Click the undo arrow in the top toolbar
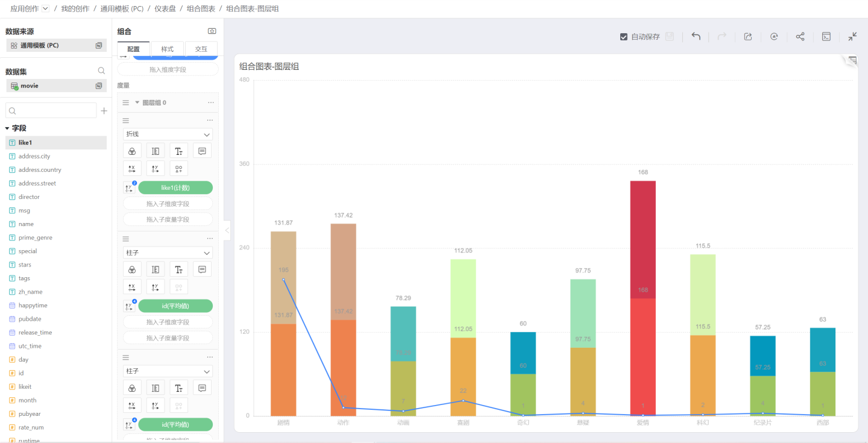Image resolution: width=868 pixels, height=443 pixels. point(696,37)
